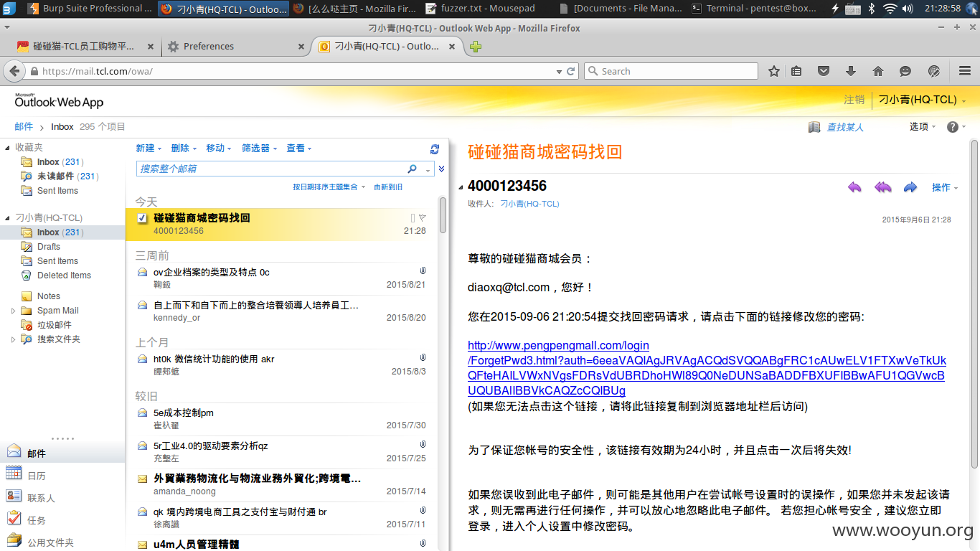Switch to the Preferences tab
Screen dimensions: 980x551
pos(235,47)
